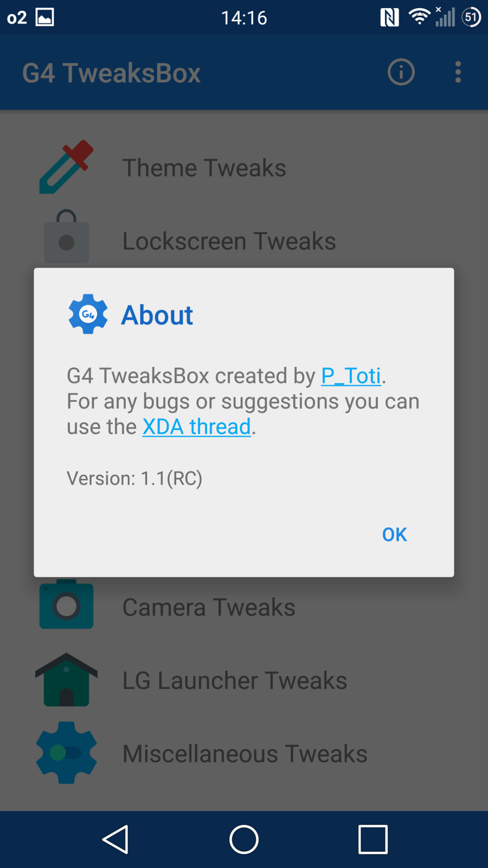The width and height of the screenshot is (488, 868).
Task: Tap the Miscellaneous Tweaks gear icon
Action: [x=66, y=752]
